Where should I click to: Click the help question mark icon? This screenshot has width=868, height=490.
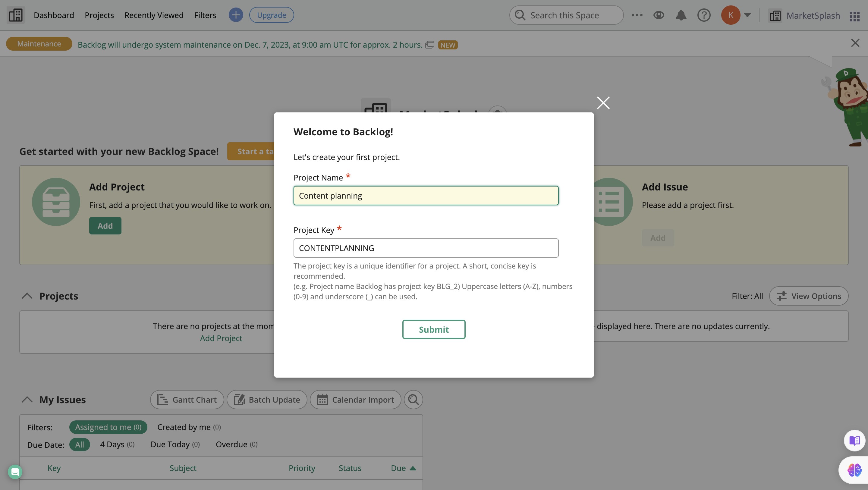pos(703,15)
